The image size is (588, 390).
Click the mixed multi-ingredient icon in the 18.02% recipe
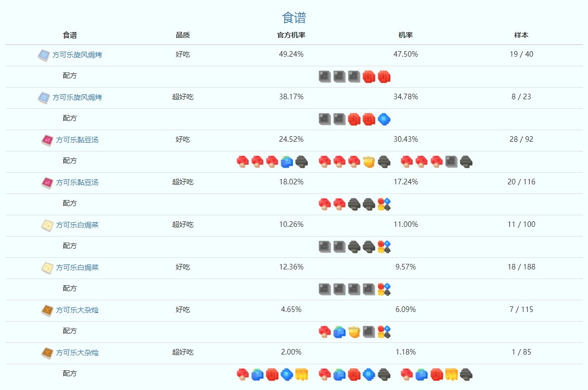[x=384, y=205]
